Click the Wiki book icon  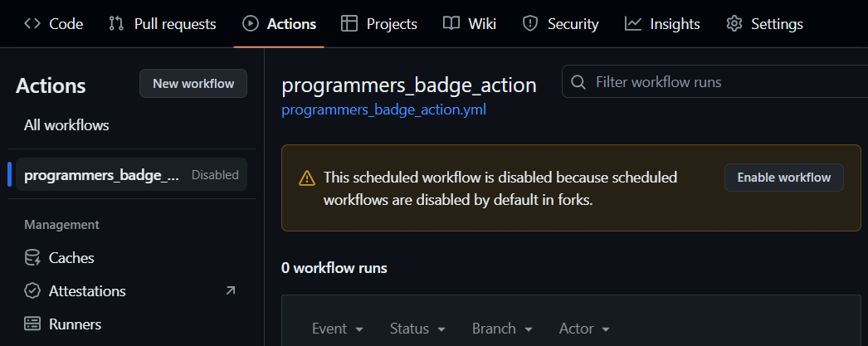tap(451, 24)
